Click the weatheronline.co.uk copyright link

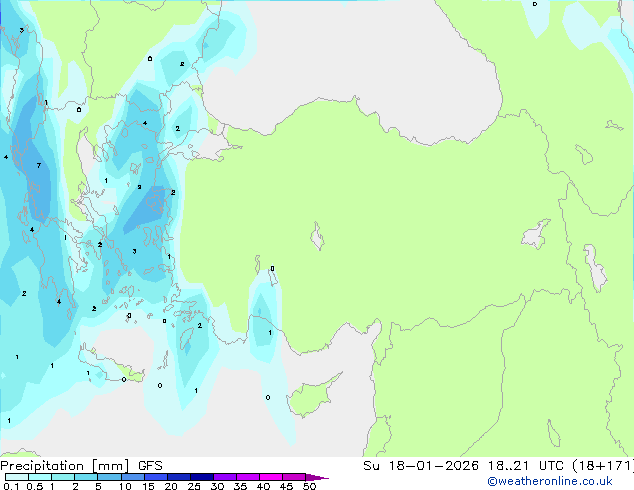(x=550, y=481)
